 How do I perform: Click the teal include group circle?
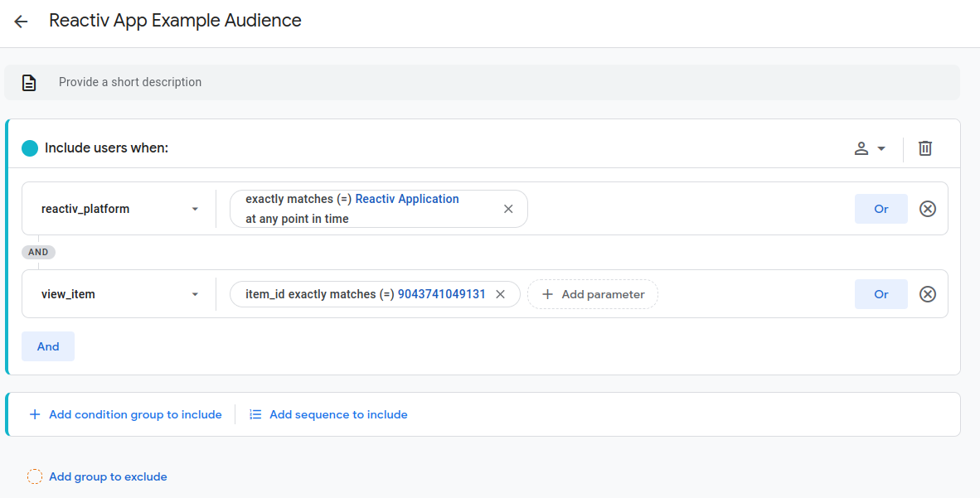click(30, 148)
